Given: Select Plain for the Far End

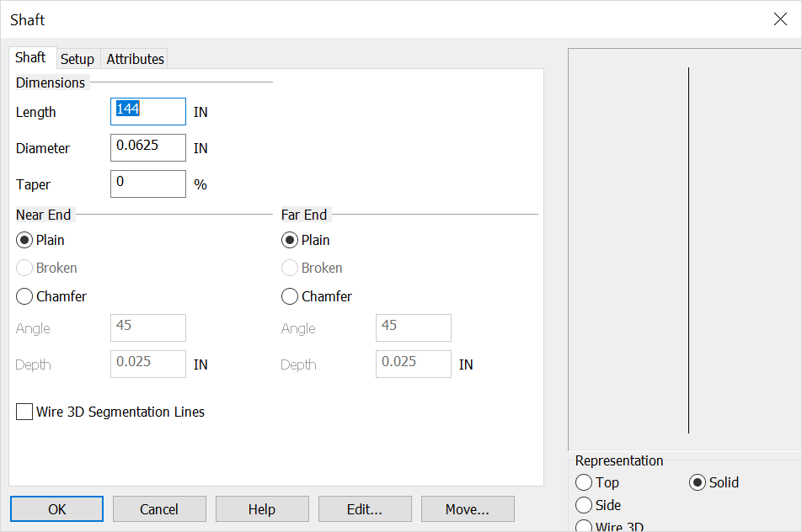Looking at the screenshot, I should click(289, 239).
